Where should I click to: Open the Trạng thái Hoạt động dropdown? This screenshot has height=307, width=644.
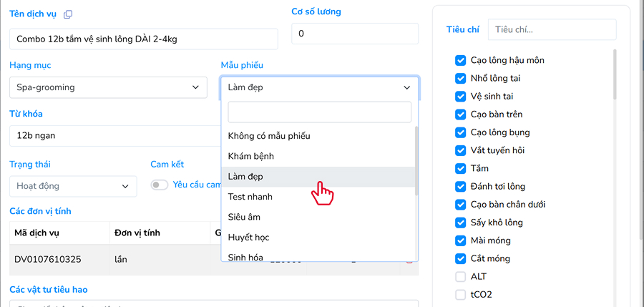coord(73,186)
